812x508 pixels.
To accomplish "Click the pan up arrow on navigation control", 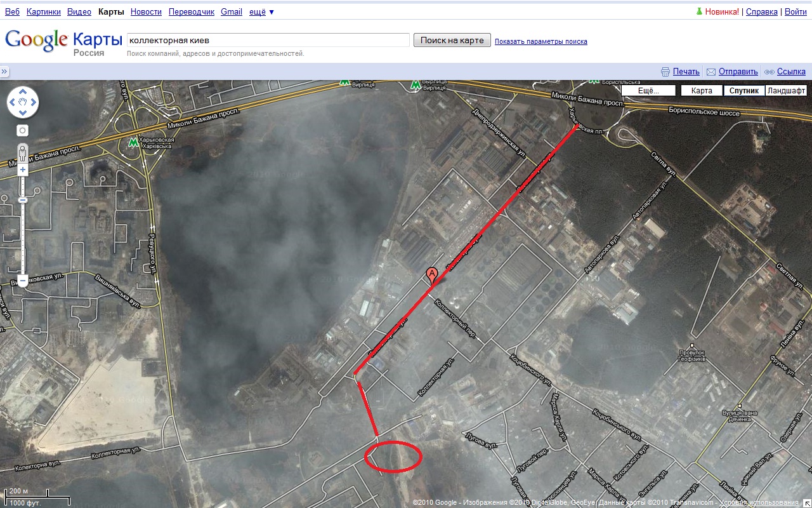I will click(x=23, y=91).
